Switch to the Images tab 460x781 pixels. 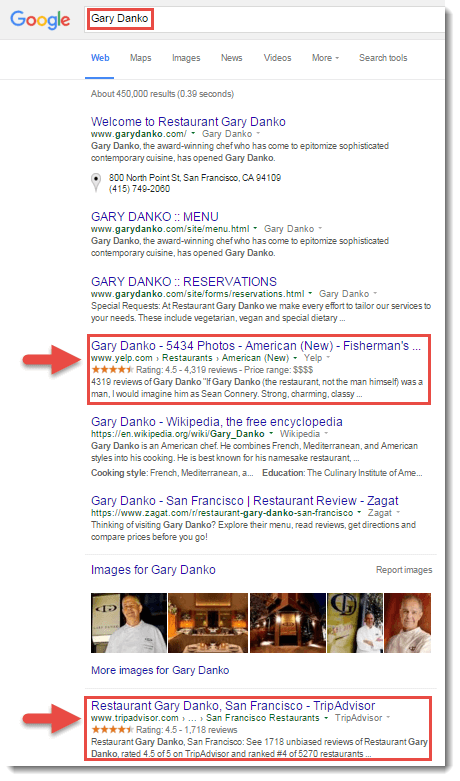[x=186, y=58]
